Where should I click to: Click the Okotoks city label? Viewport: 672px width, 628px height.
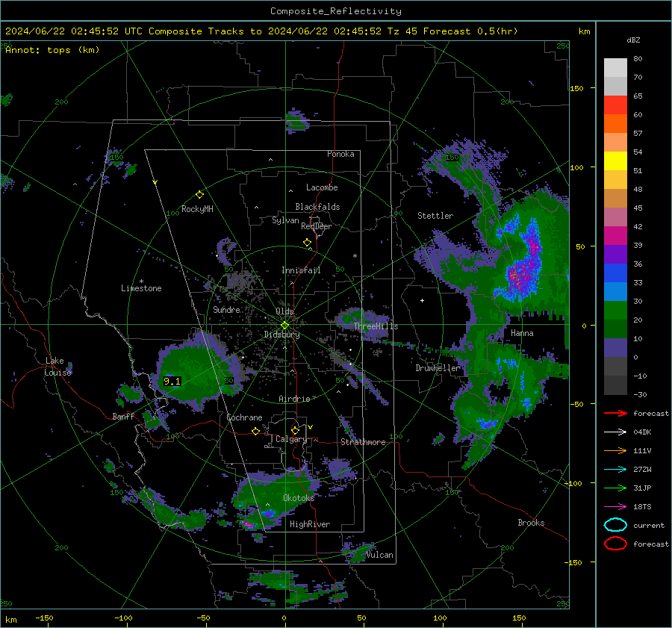tap(299, 498)
